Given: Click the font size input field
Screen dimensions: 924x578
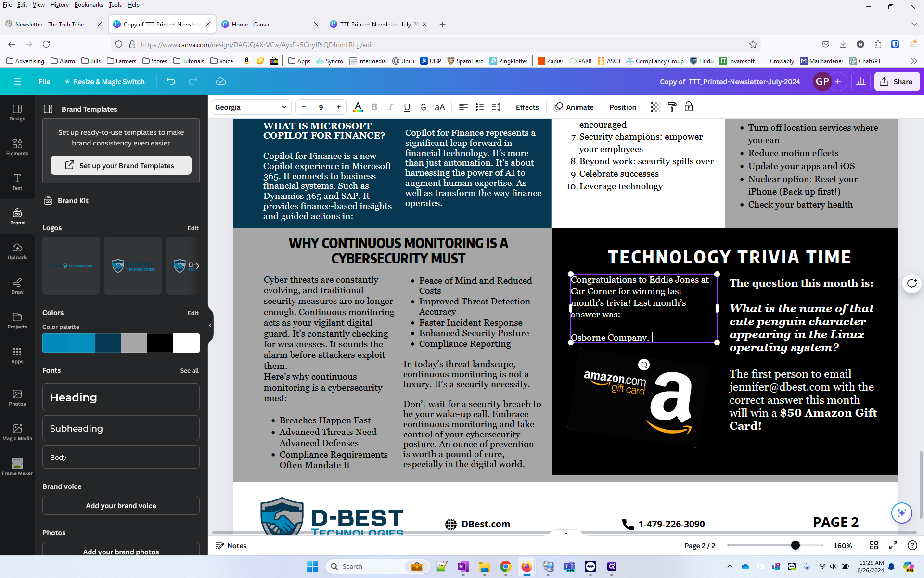Looking at the screenshot, I should [321, 107].
